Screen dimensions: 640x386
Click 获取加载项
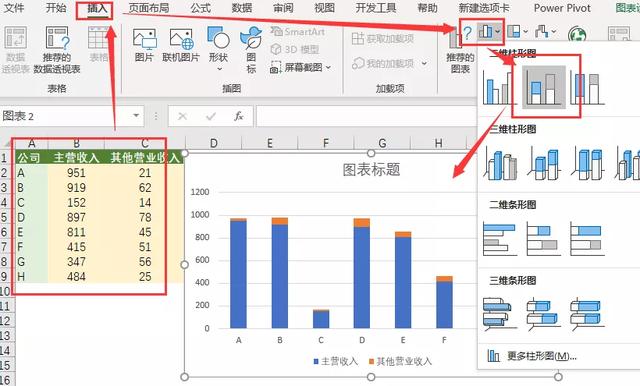[x=383, y=39]
